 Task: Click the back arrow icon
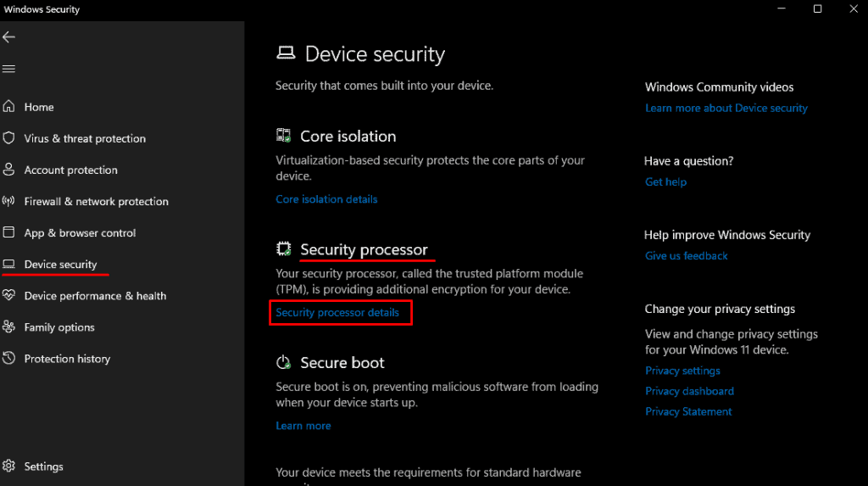pos(9,37)
